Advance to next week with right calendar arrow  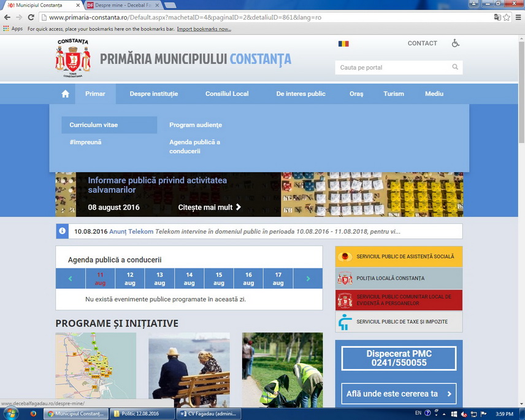308,278
